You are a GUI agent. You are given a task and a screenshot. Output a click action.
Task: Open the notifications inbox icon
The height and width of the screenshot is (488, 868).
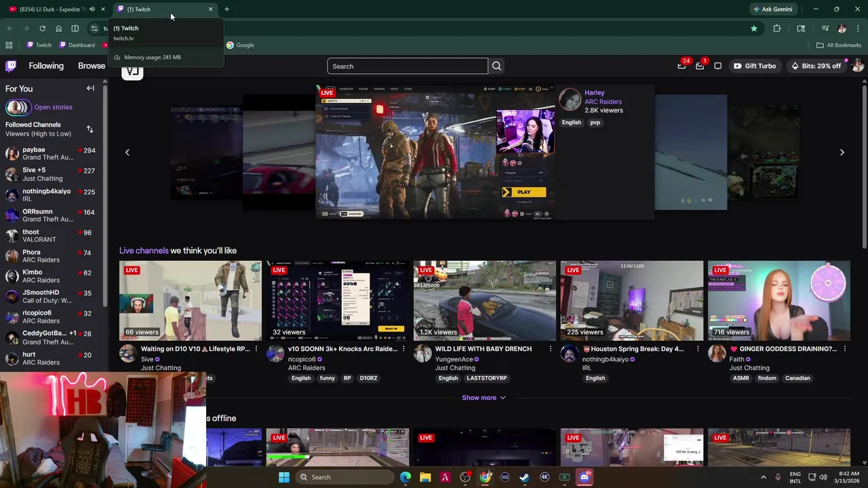click(700, 66)
